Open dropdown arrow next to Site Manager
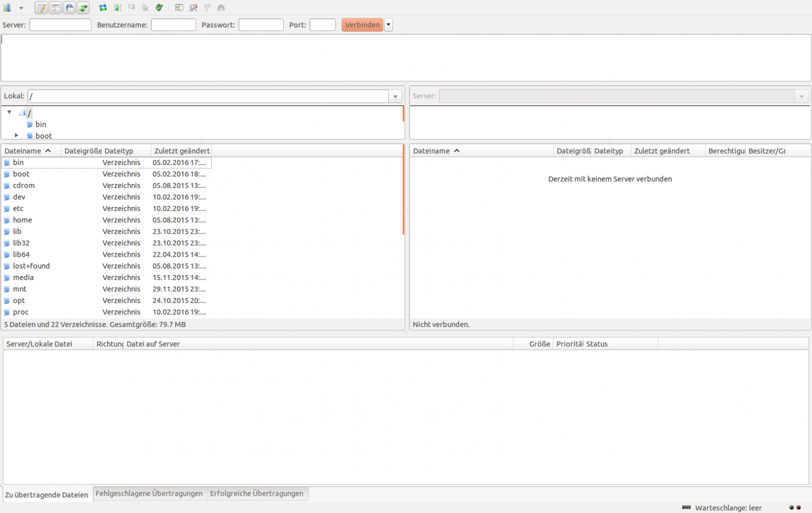 click(x=21, y=8)
